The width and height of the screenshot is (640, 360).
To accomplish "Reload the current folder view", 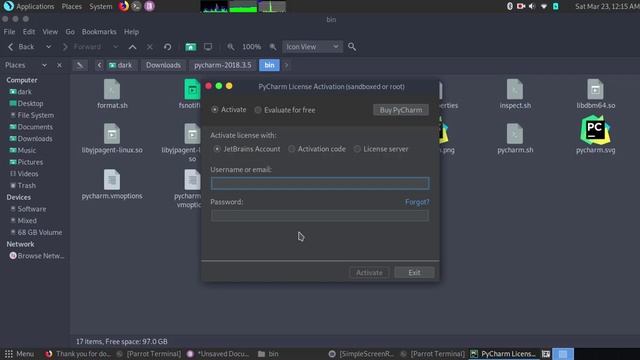I will tap(167, 47).
